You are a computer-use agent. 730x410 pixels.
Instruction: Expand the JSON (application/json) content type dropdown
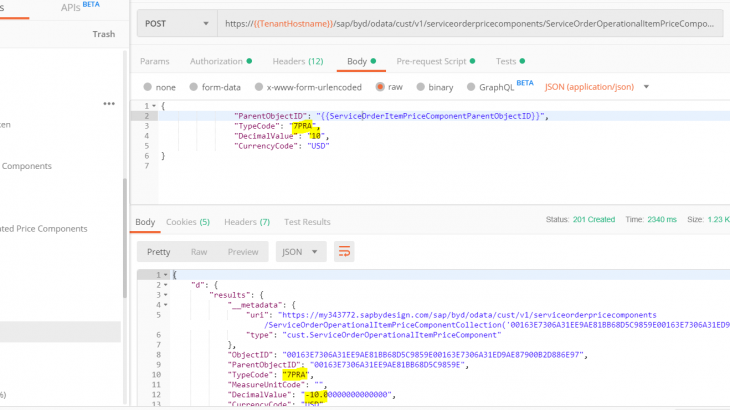(597, 87)
